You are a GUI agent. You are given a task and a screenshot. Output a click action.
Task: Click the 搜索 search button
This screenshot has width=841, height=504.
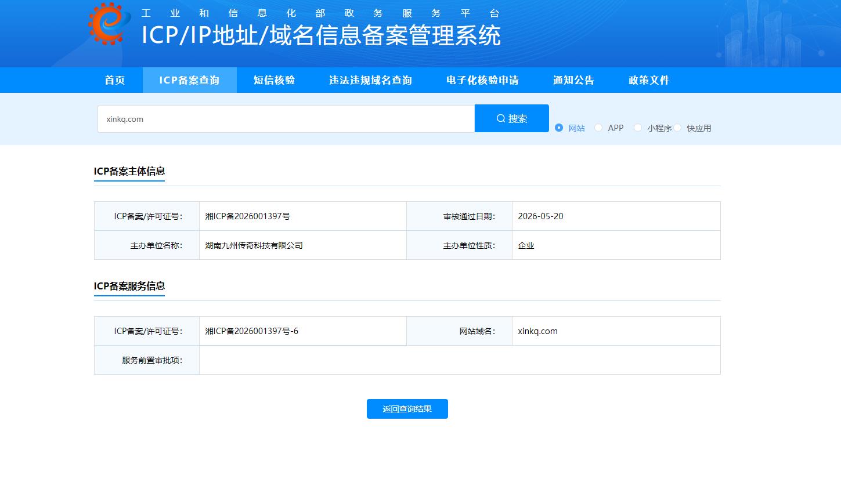(512, 118)
